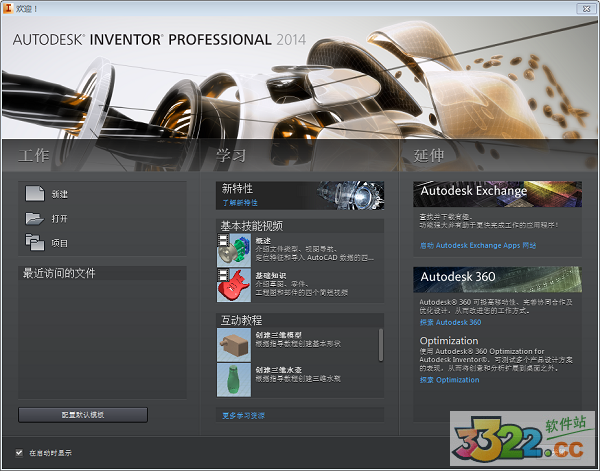Play the 概述 overview video thumbnail
Viewport: 600px width, 471px height.
click(234, 250)
